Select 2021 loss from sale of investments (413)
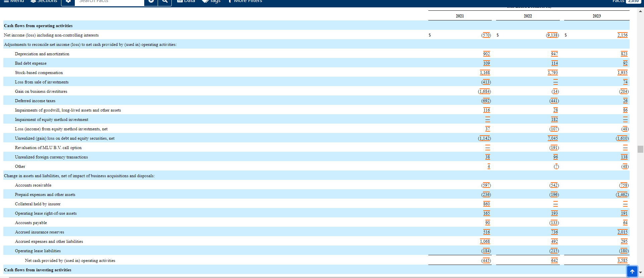This screenshot has width=644, height=278. click(x=486, y=82)
